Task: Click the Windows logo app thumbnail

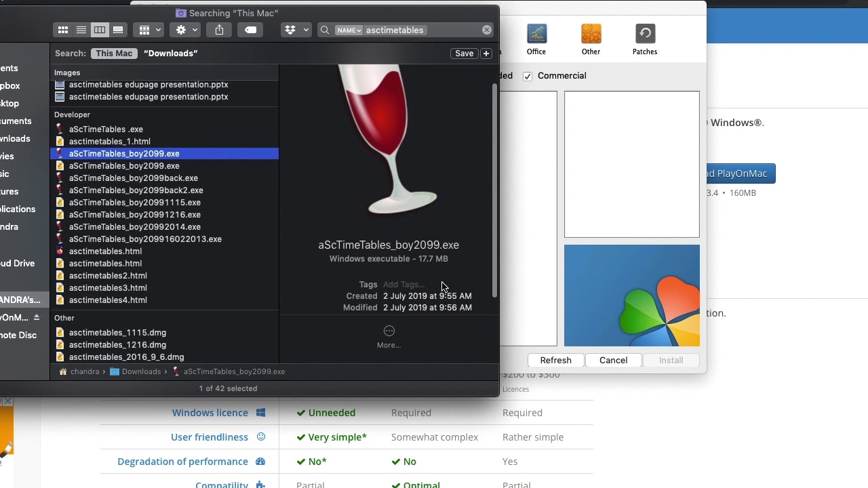Action: coord(631,296)
